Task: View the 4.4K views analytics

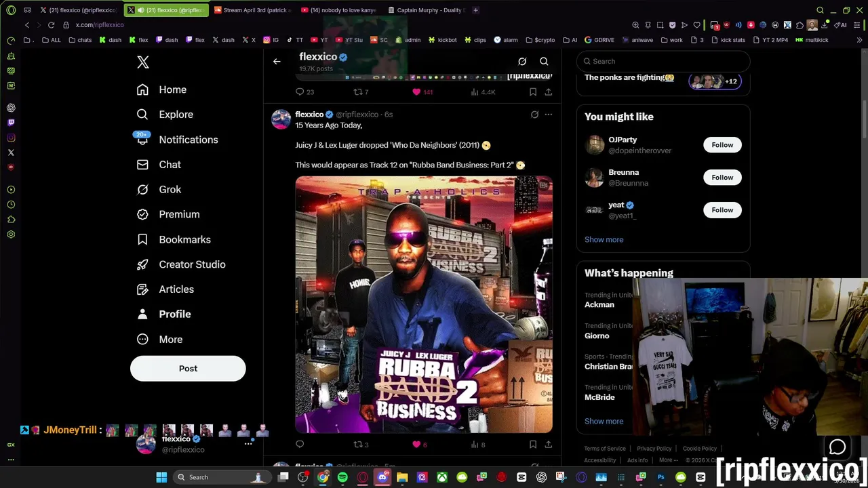Action: 483,92
